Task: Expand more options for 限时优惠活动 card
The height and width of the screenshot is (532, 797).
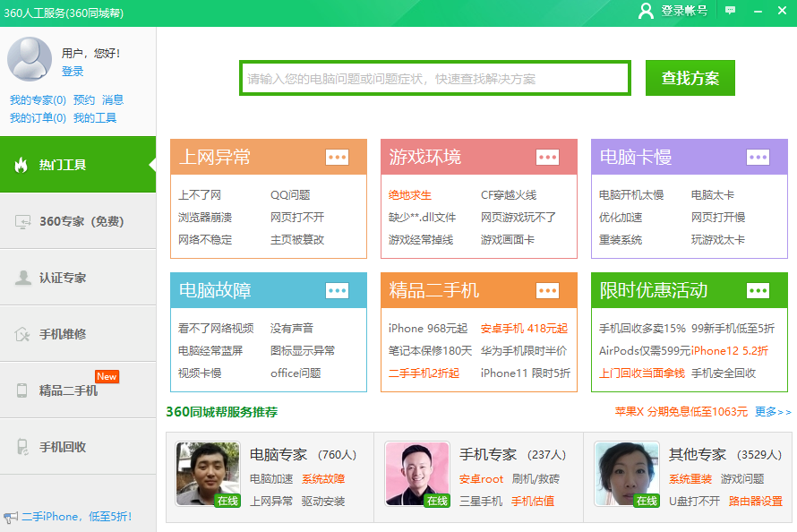Action: click(x=758, y=291)
